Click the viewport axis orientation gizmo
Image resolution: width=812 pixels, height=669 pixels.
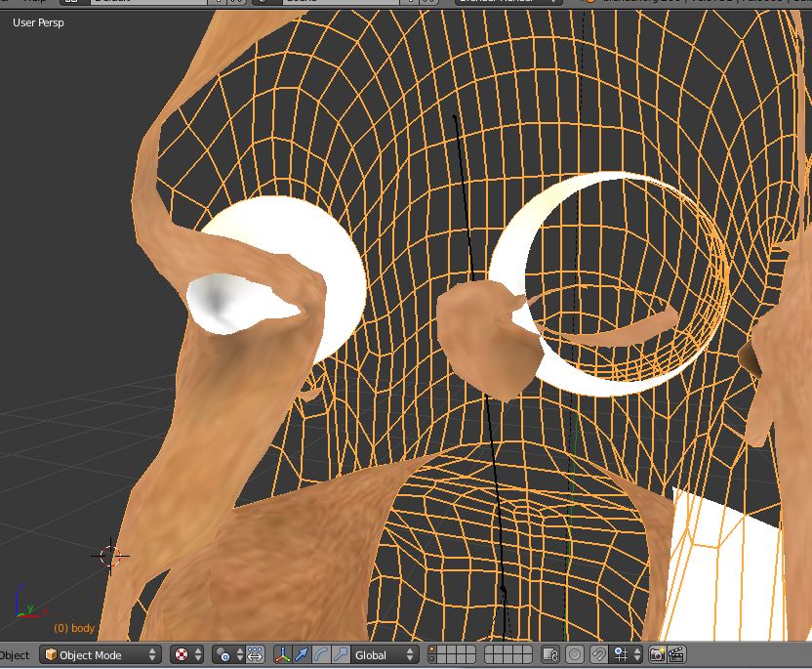click(29, 604)
